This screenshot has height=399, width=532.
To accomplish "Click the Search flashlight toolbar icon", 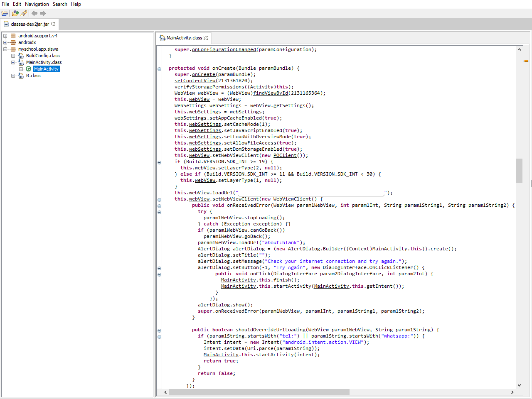I will pyautogui.click(x=24, y=13).
